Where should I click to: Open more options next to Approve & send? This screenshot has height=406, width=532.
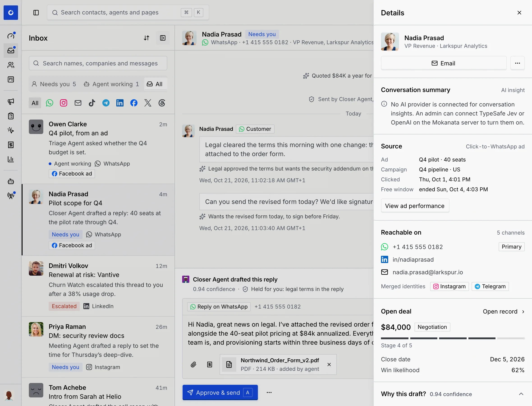coord(269,392)
